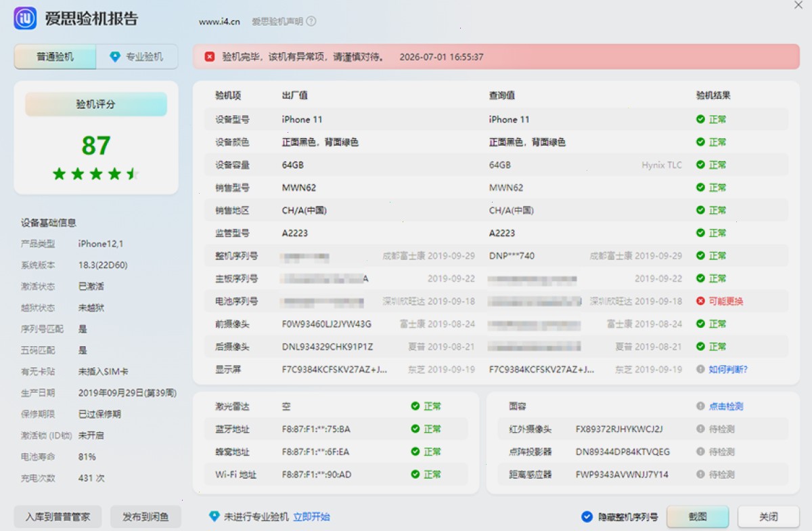Click green check icon in 销售地区 row
The image size is (812, 531).
pyautogui.click(x=700, y=210)
